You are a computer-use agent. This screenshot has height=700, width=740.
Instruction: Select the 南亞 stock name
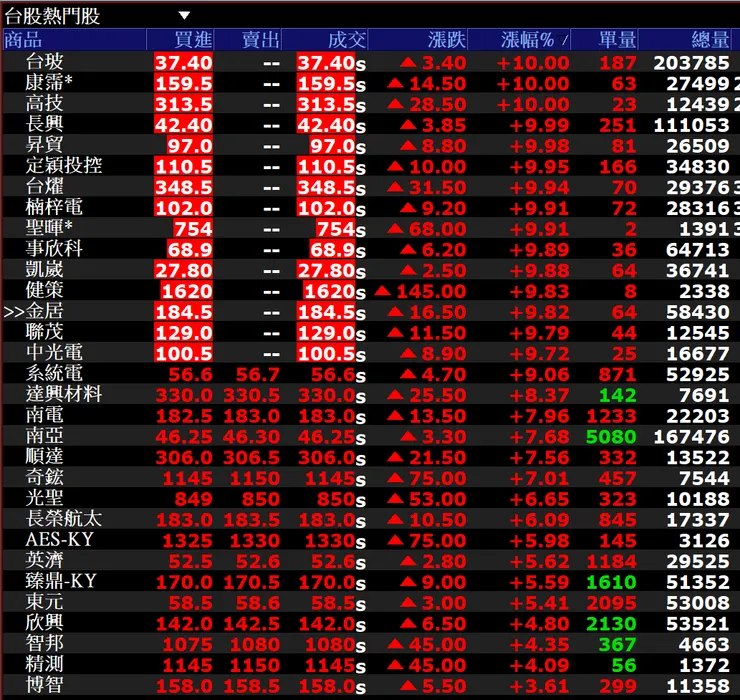[44, 436]
